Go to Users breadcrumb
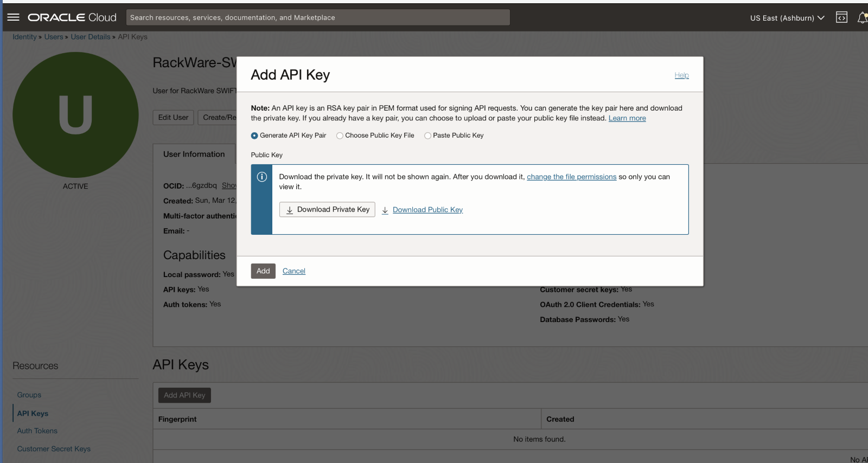 (54, 37)
